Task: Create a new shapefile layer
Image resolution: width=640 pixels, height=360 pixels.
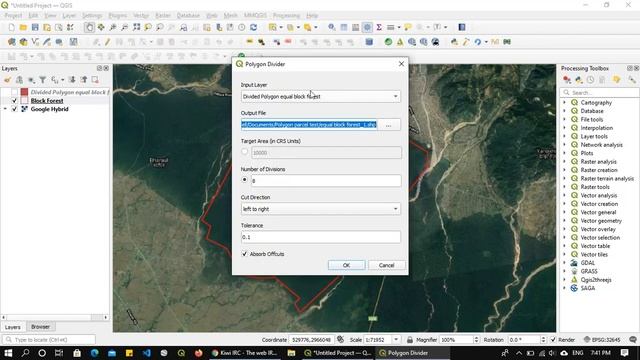Action: [x=35, y=42]
